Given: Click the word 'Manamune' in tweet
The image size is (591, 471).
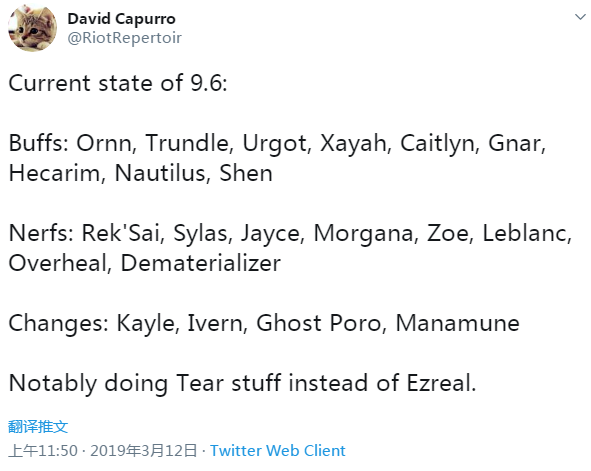Looking at the screenshot, I should click(x=458, y=323).
